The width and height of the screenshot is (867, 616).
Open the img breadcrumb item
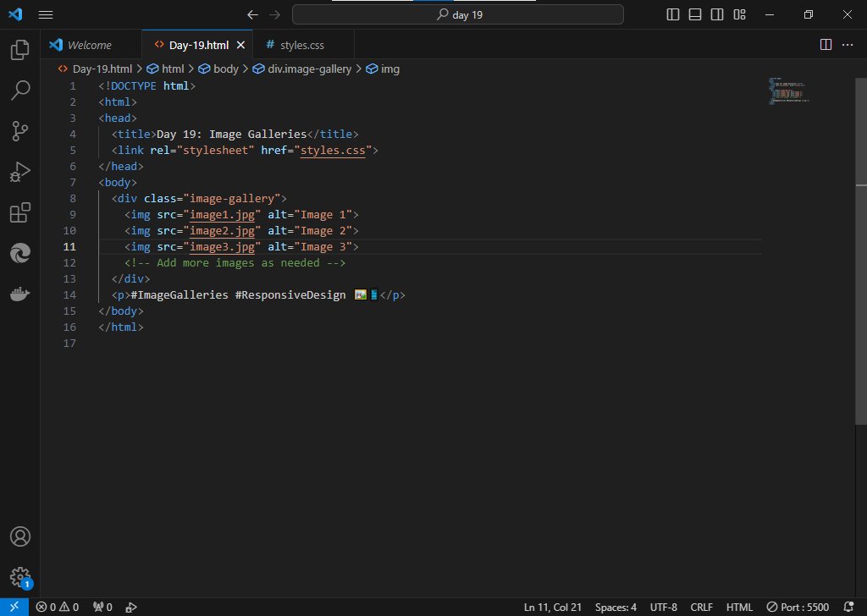(383, 69)
